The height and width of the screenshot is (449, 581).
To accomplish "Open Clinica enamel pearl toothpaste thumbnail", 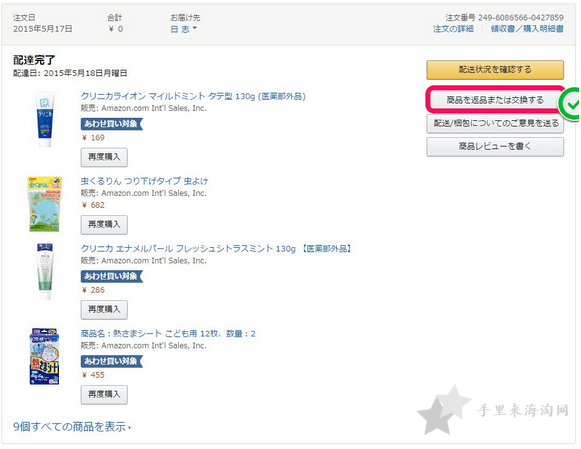I will 45,271.
